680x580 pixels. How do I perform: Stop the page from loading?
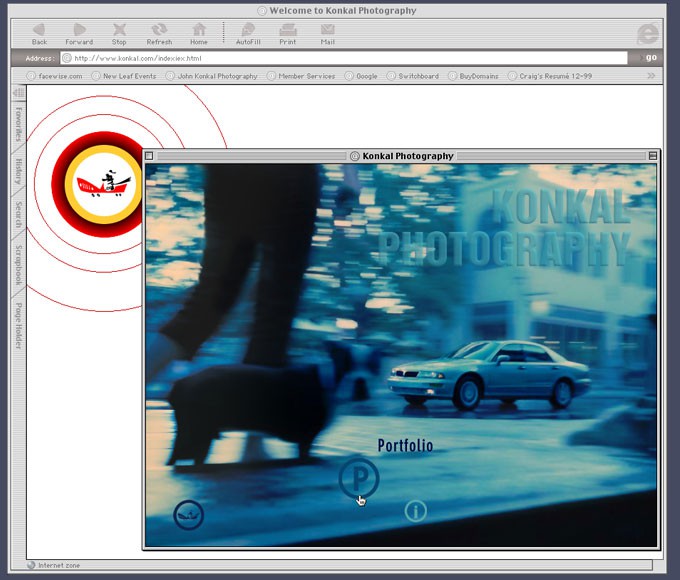[x=119, y=32]
